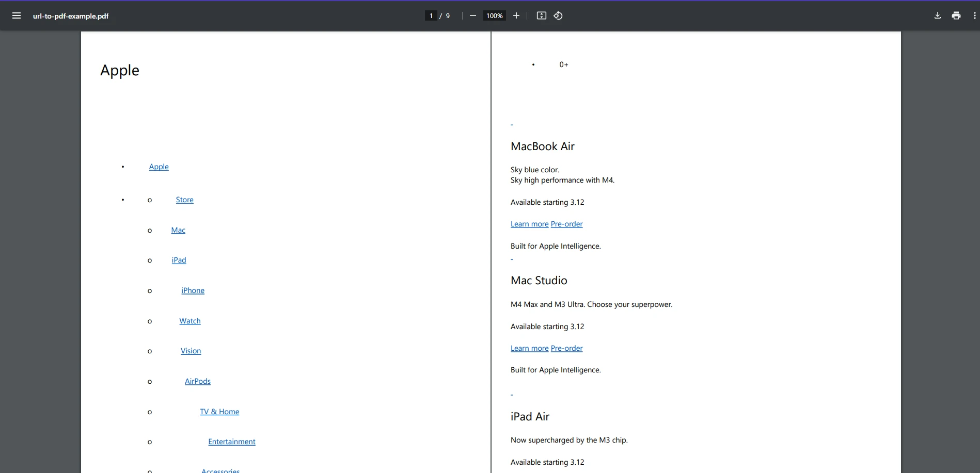Open the iPhone link
This screenshot has width=980, height=473.
(x=193, y=290)
